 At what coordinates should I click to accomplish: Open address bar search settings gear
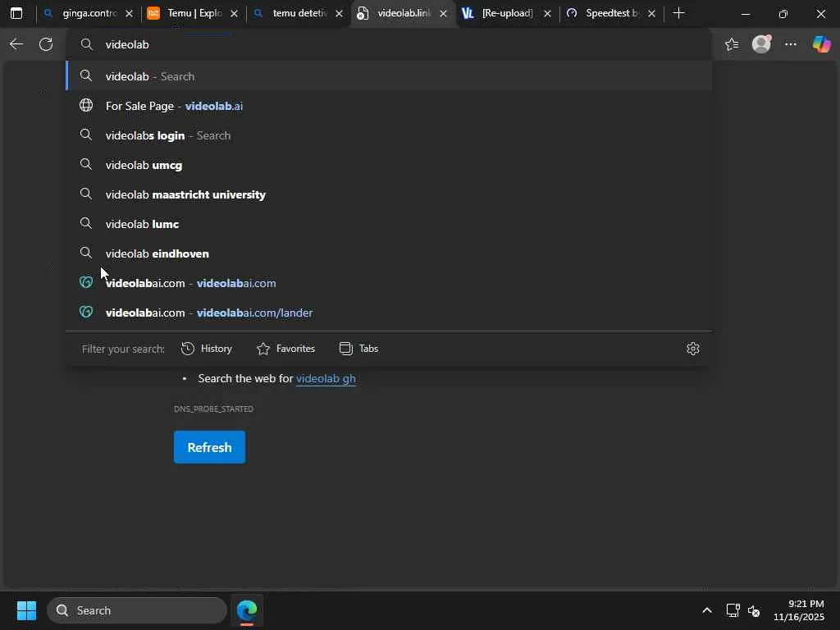pos(692,349)
